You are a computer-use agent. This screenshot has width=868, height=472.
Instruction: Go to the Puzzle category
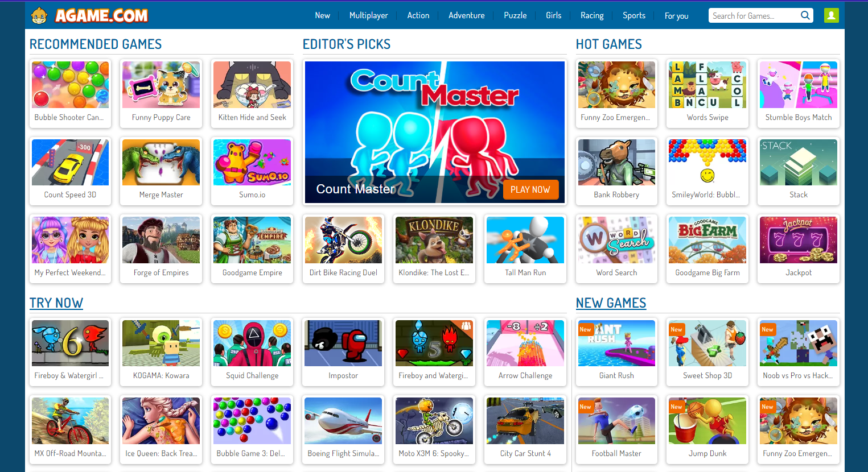[515, 15]
